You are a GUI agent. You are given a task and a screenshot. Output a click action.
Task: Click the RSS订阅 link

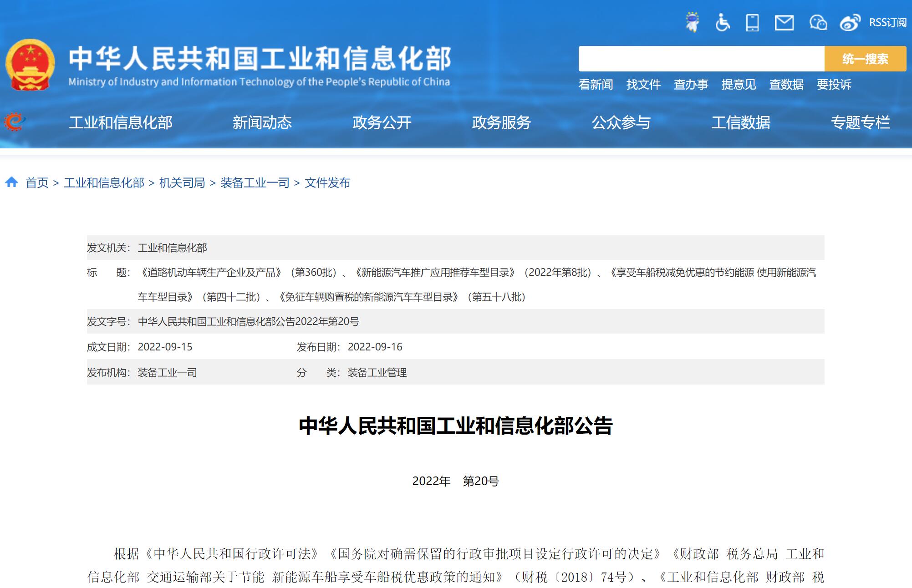(887, 22)
